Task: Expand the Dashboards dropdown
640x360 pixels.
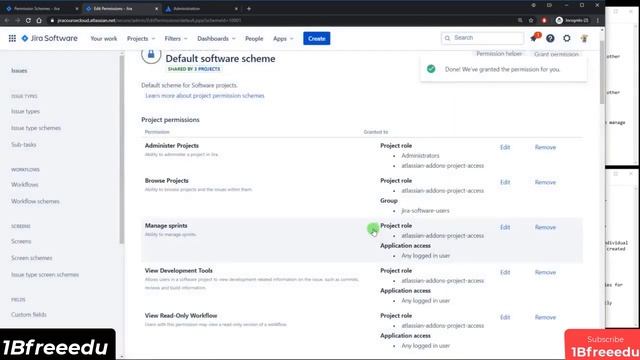Action: click(x=216, y=38)
